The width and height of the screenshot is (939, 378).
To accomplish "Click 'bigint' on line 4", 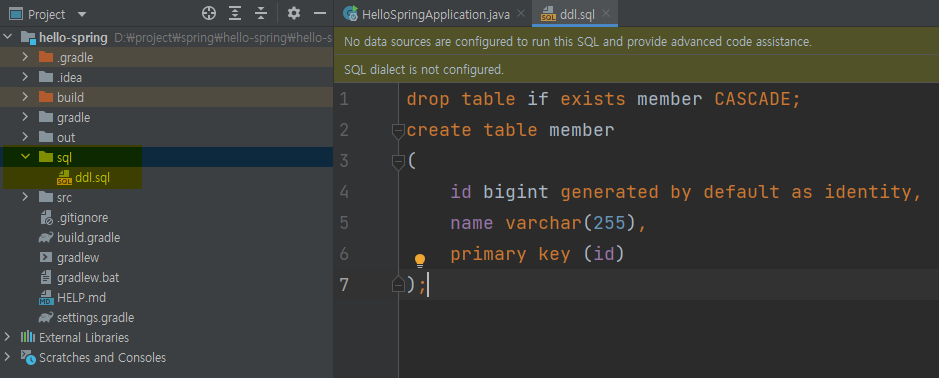I will [x=516, y=192].
